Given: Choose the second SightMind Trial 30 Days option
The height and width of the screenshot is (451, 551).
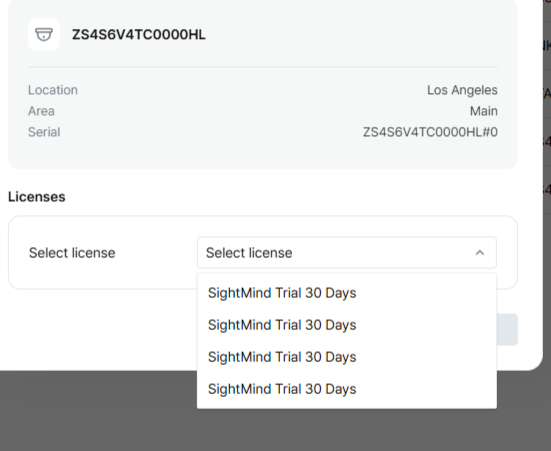Looking at the screenshot, I should click(347, 325).
